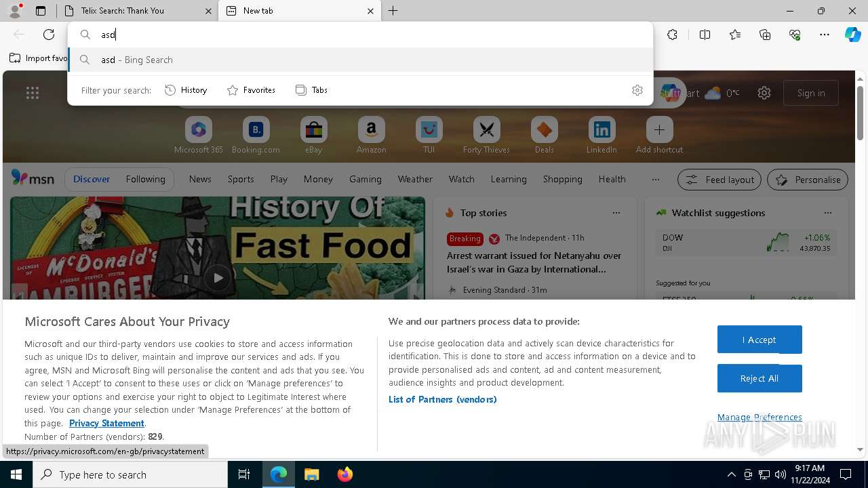Open Netanyahu arrest warrant story
This screenshot has width=868, height=488.
click(x=534, y=262)
